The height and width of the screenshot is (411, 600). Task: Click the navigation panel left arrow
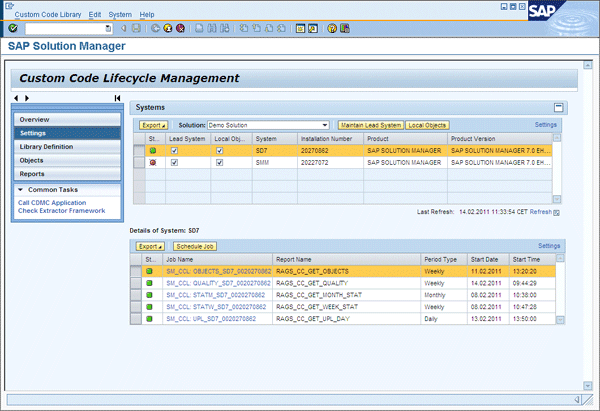pos(16,98)
